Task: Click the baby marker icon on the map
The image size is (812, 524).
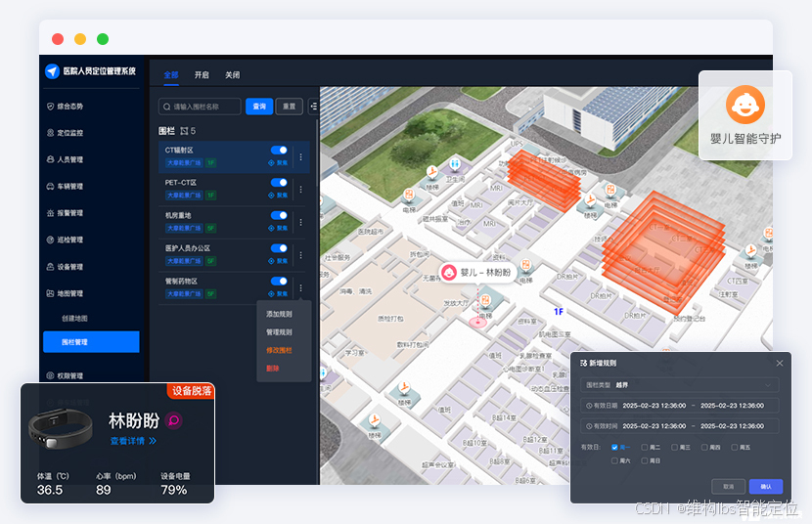Action: pyautogui.click(x=449, y=273)
